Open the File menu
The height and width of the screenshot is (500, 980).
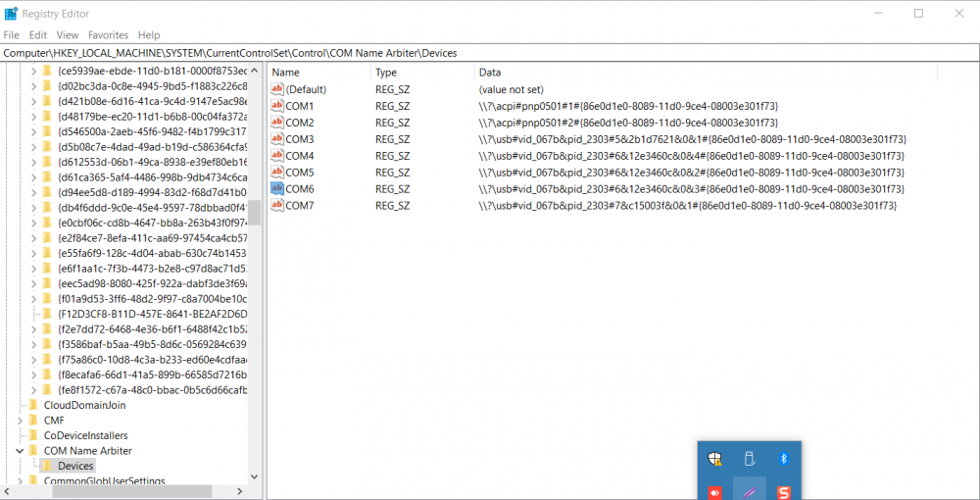[x=11, y=35]
